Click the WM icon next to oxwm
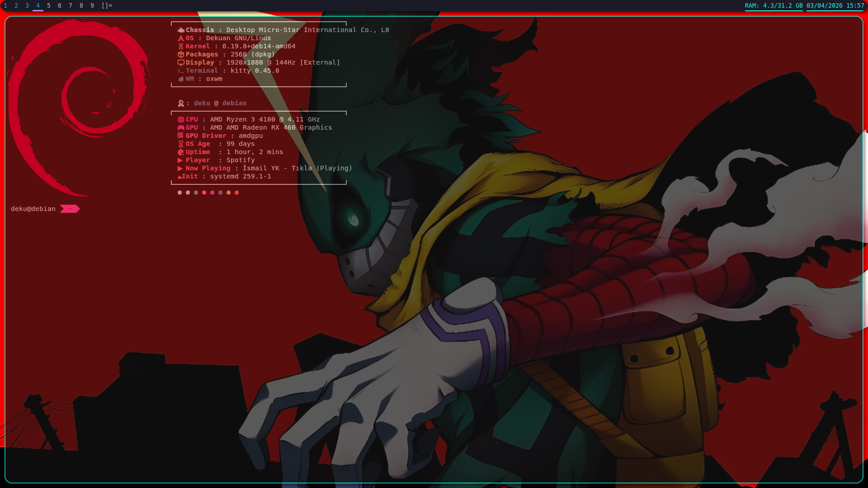This screenshot has height=488, width=868. (181, 79)
